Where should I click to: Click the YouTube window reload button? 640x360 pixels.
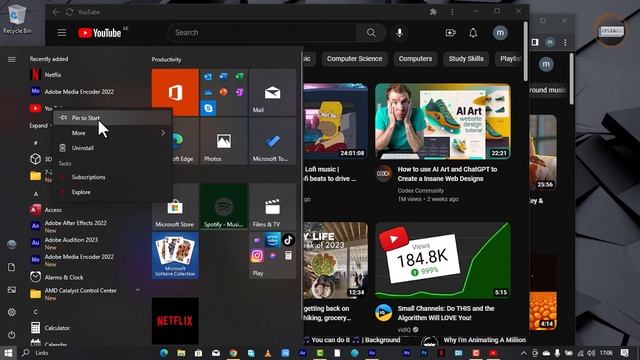pyautogui.click(x=70, y=12)
